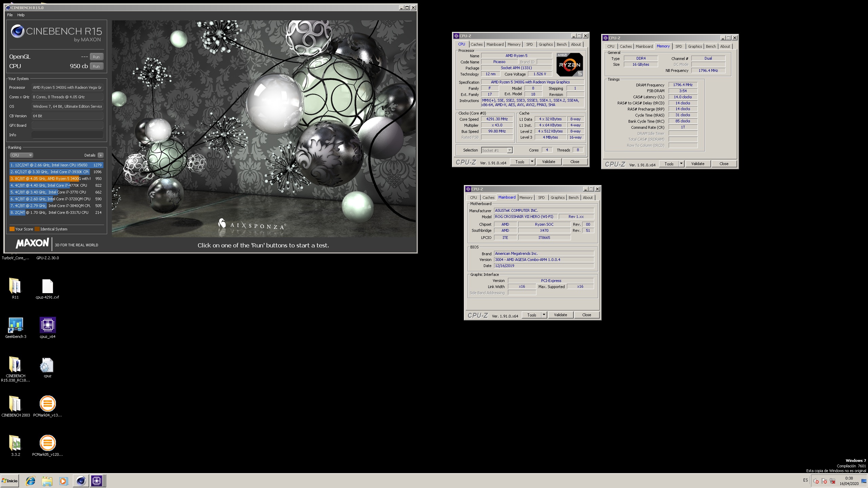The image size is (868, 488).
Task: Click the taskbar clock showing 0:38
Action: point(849,481)
